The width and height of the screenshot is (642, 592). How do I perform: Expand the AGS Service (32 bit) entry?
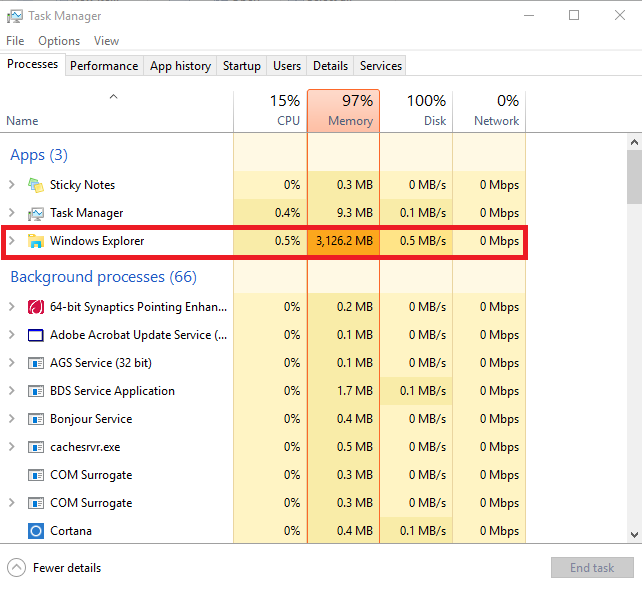point(12,363)
